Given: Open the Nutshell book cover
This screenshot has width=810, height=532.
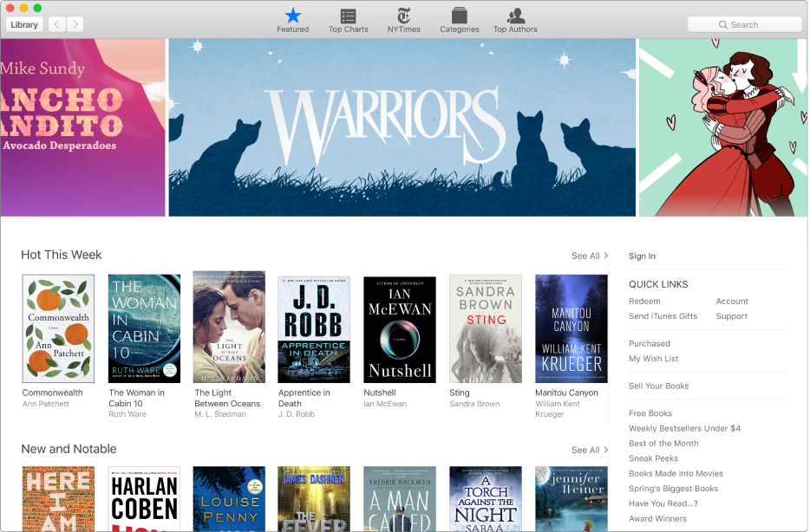Looking at the screenshot, I should pyautogui.click(x=399, y=328).
